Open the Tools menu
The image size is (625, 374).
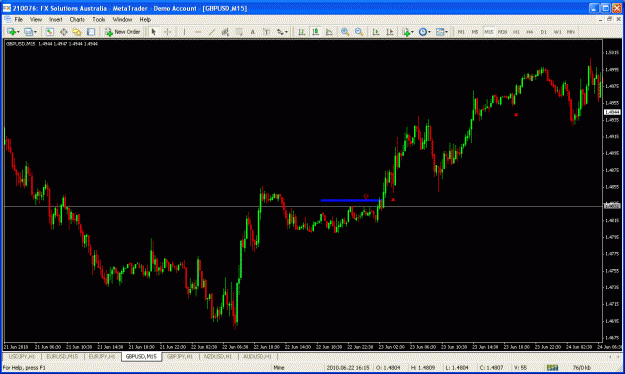coord(98,19)
